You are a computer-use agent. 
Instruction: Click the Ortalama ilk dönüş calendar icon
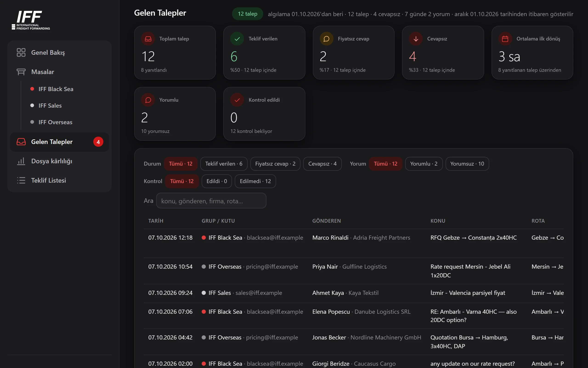click(x=505, y=39)
